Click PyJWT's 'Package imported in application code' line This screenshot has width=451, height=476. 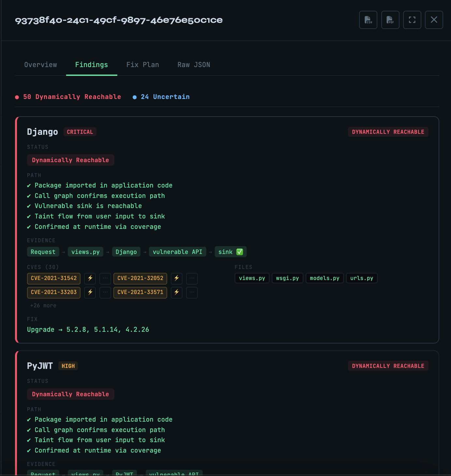pyautogui.click(x=100, y=420)
